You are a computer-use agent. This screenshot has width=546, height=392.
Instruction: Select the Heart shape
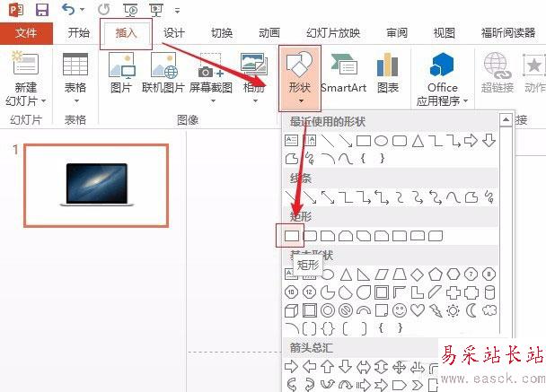[418, 309]
